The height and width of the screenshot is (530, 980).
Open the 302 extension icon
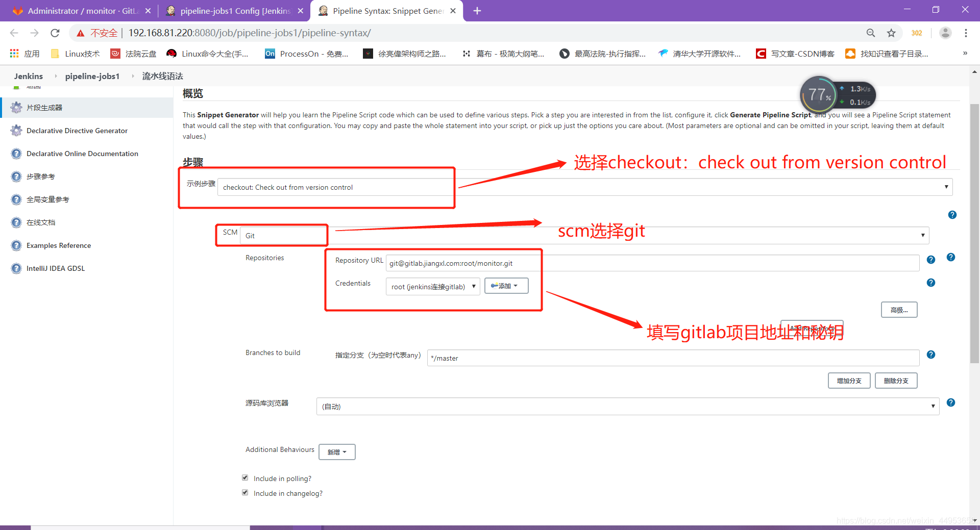(917, 33)
